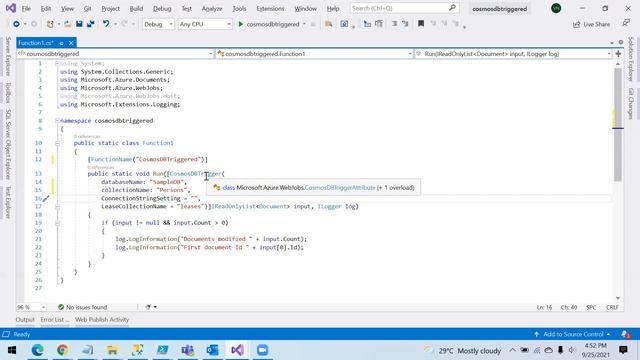Switch to the Web Publish Activity tab
This screenshot has height=360, width=640.
[102, 320]
